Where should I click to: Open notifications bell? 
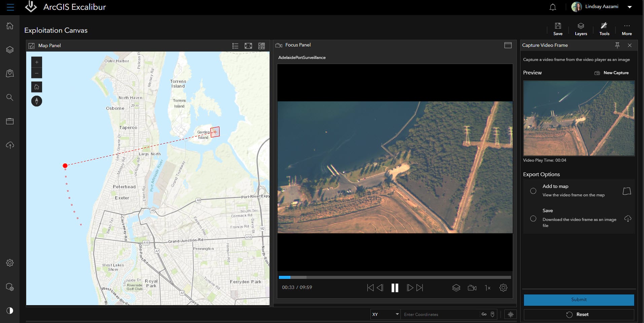tap(552, 7)
